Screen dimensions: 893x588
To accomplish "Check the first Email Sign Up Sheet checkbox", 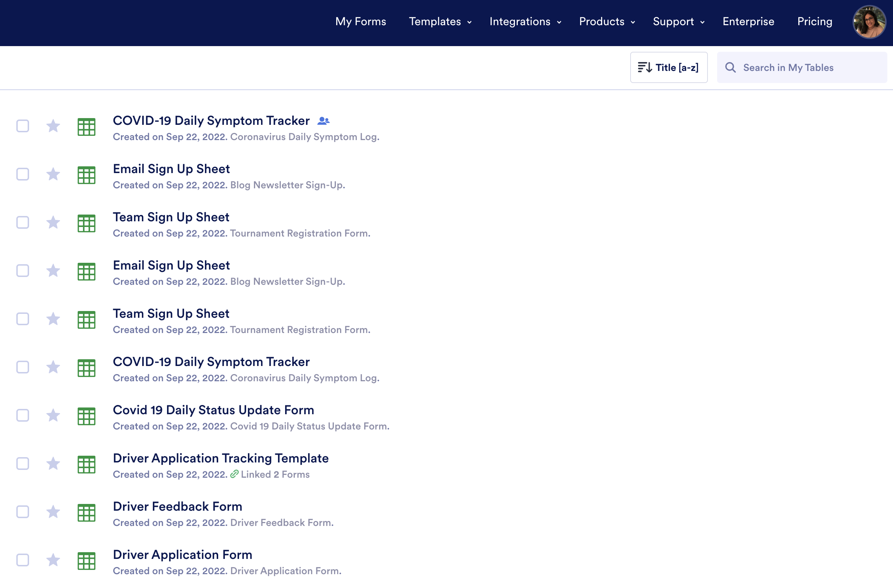I will tap(22, 174).
